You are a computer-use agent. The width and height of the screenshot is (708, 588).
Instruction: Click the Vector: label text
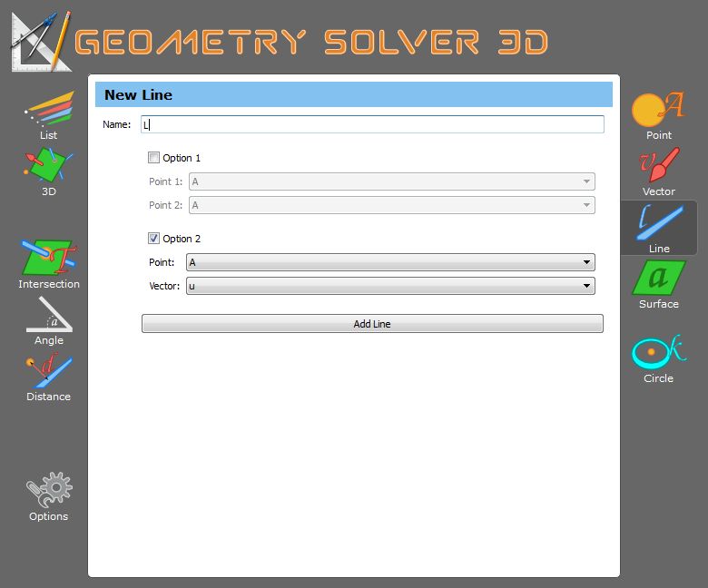164,286
